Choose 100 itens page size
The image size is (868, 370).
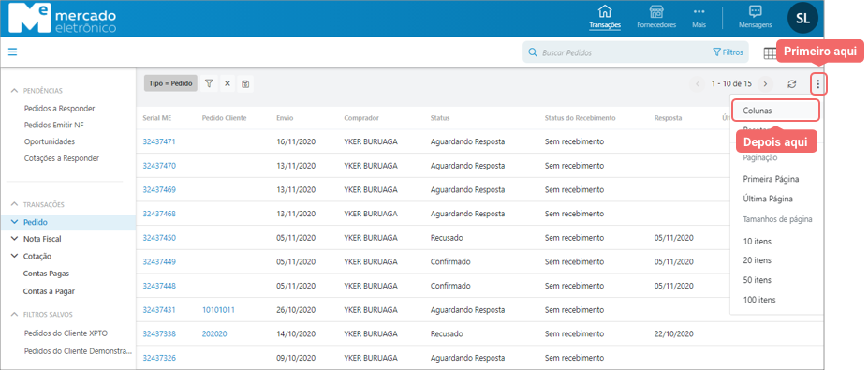click(x=759, y=300)
